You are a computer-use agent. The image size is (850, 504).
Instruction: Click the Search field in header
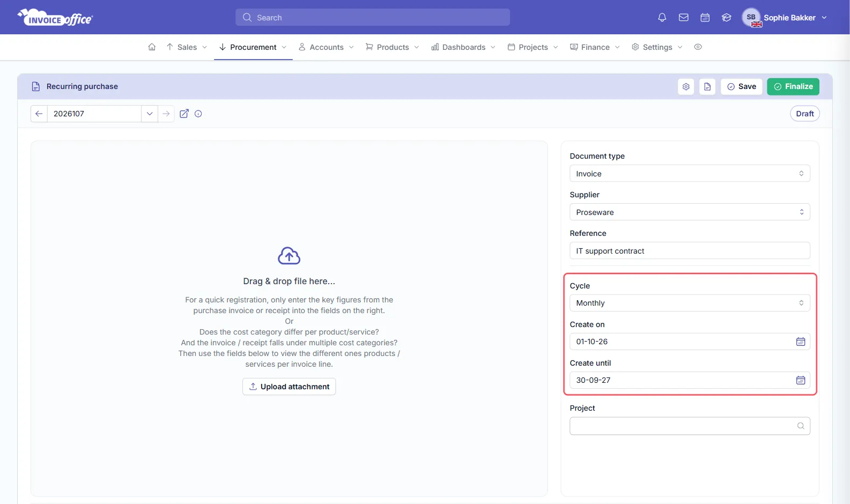click(373, 18)
